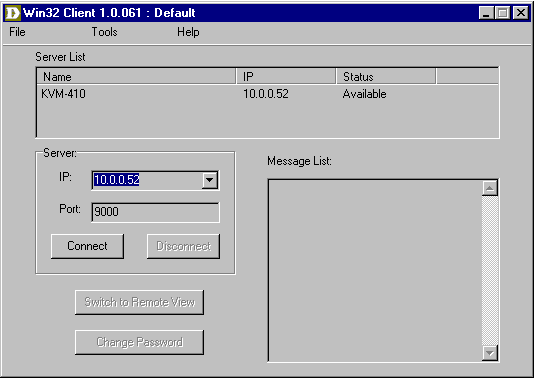Minimize the Win32 Client window
Image resolution: width=534 pixels, height=379 pixels.
coord(486,13)
